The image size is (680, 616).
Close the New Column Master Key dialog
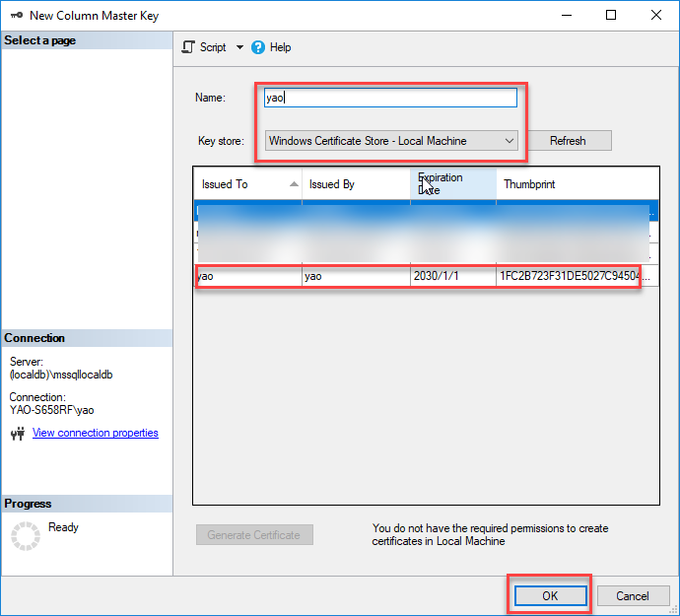(x=655, y=15)
